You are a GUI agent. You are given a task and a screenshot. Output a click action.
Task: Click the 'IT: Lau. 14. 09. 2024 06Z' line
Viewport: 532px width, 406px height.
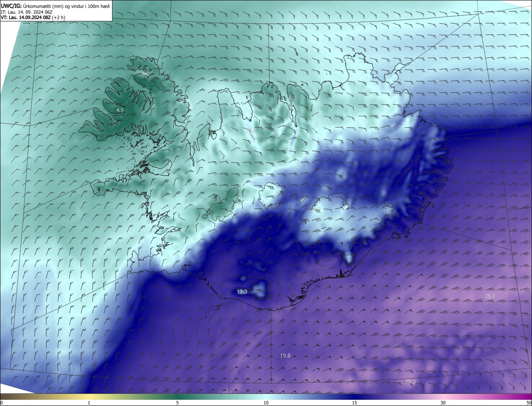(26, 12)
